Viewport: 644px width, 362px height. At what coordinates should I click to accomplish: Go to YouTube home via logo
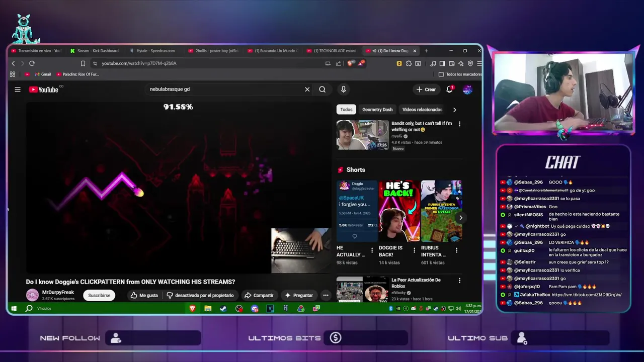44,89
